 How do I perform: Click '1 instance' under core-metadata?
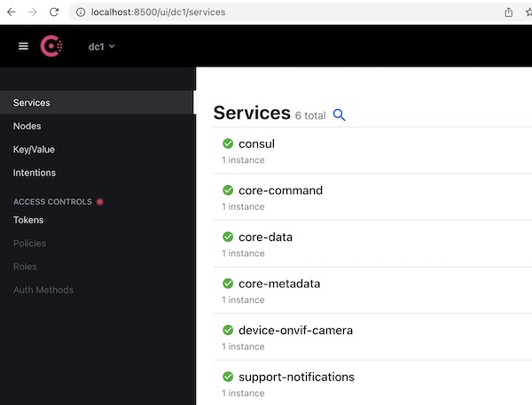243,300
